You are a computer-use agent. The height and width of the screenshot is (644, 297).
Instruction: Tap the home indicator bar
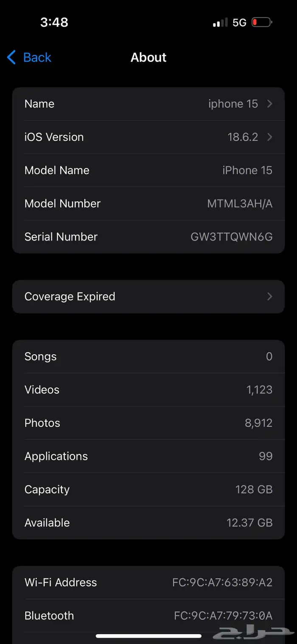pos(148,636)
